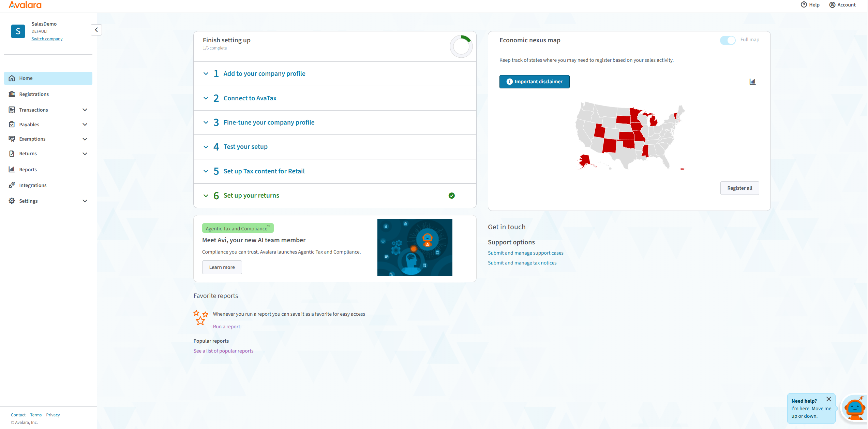Click the Avalara logo
Image resolution: width=868 pixels, height=429 pixels.
pyautogui.click(x=25, y=5)
